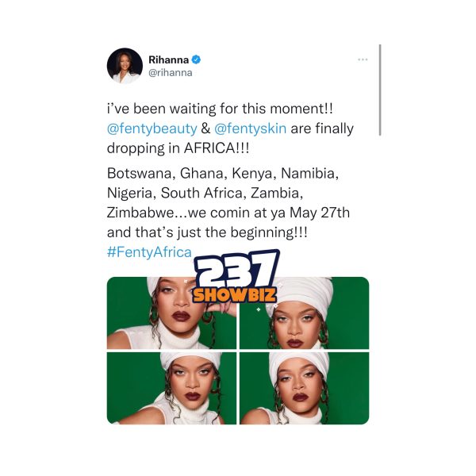Viewport: 476px width, 476px height.
Task: Open the three-dot more options menu
Action: pyautogui.click(x=363, y=59)
